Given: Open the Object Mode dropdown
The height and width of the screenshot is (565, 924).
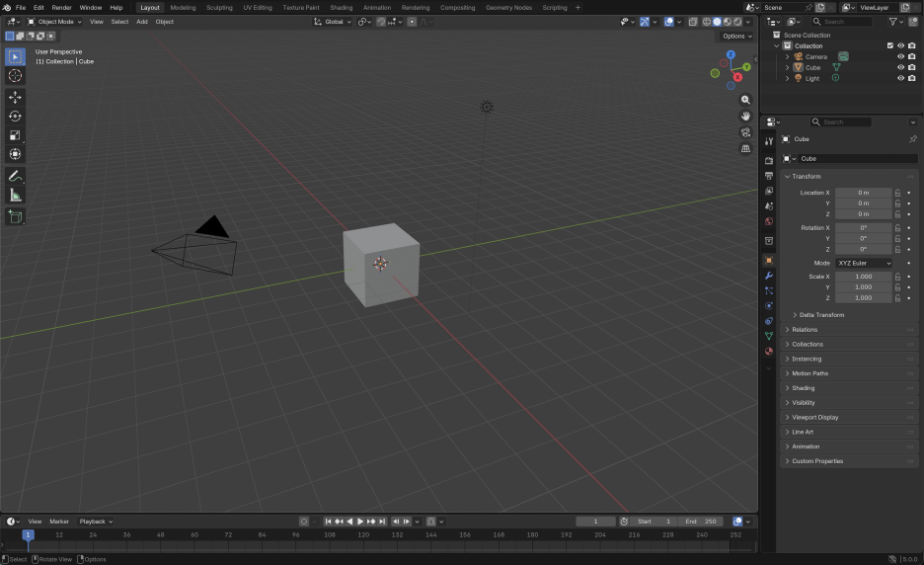Looking at the screenshot, I should pos(55,22).
